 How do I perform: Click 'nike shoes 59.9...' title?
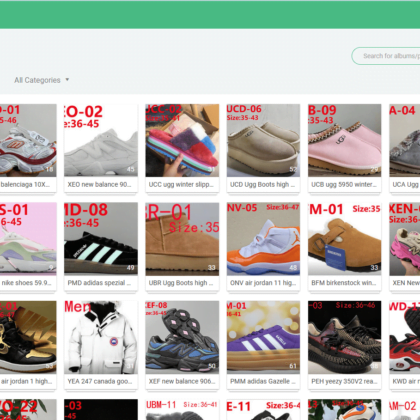26,283
